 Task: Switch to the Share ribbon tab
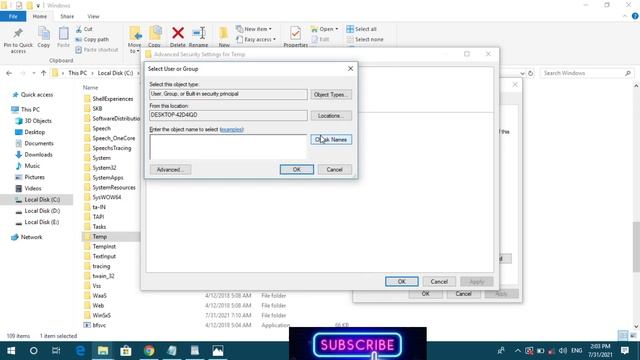pyautogui.click(x=67, y=16)
